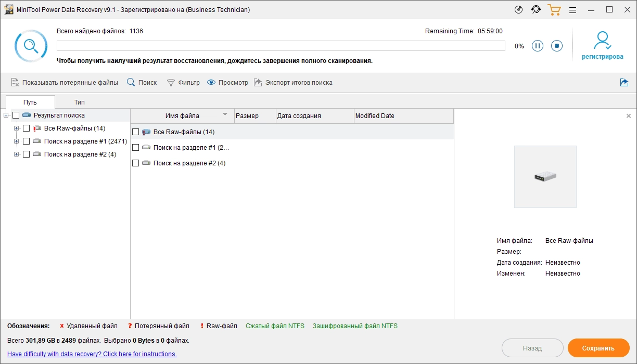
Task: Check Все Raw-файлы (14) in file list
Action: [135, 132]
